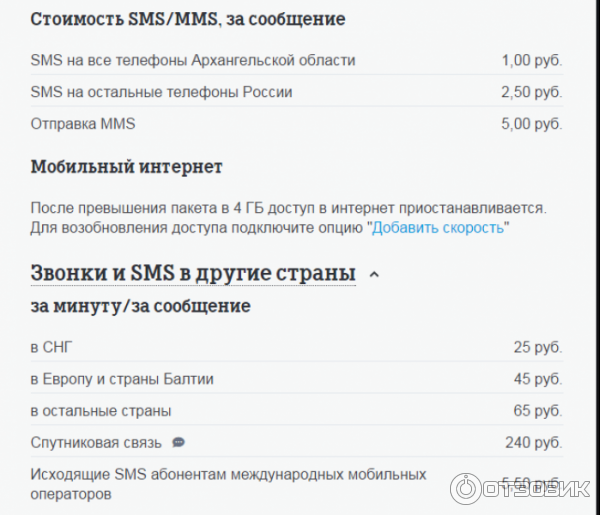Click the "Звонки и SMS в другие страны" heading
The height and width of the screenshot is (515, 600).
(x=193, y=272)
